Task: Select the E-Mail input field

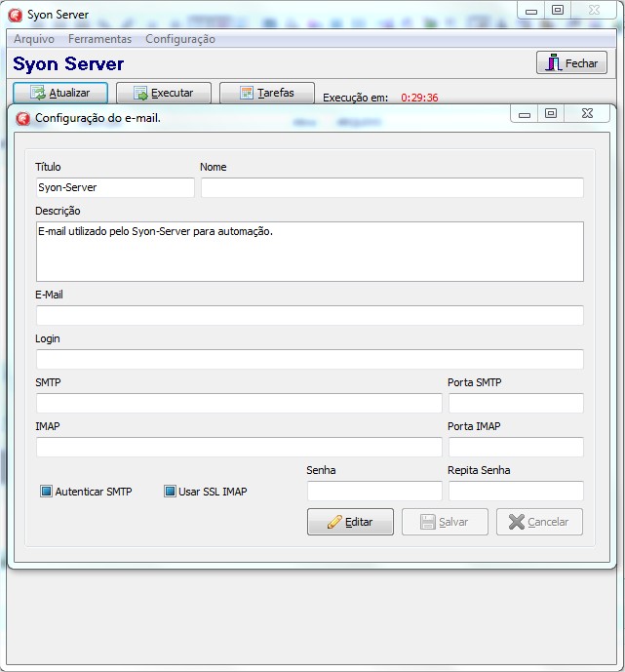Action: coord(310,315)
